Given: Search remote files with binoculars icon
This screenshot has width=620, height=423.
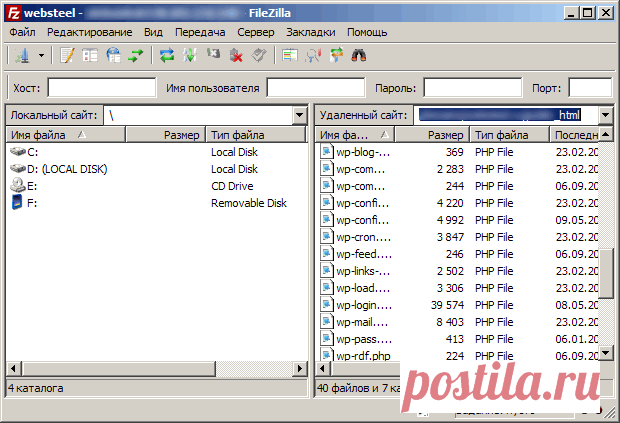Looking at the screenshot, I should 359,55.
